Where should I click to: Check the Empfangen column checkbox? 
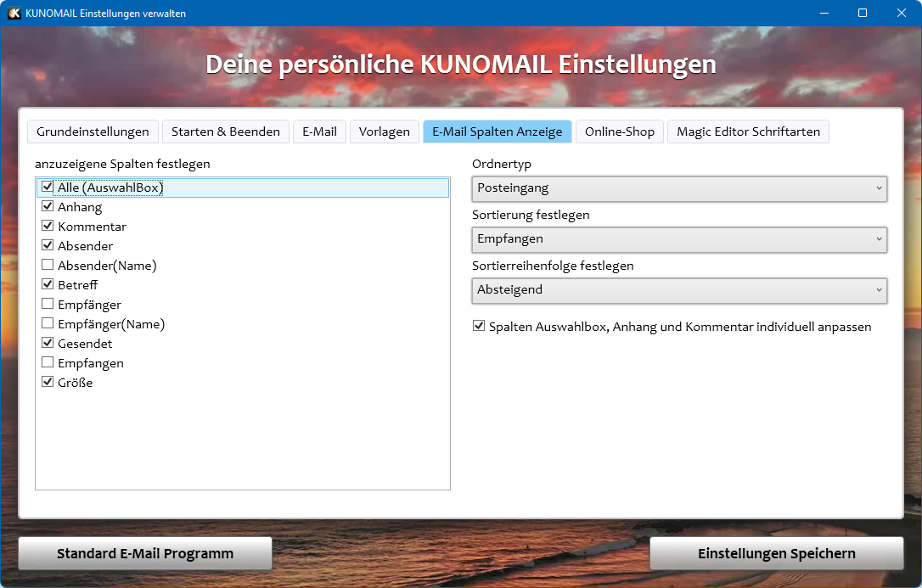pyautogui.click(x=48, y=362)
